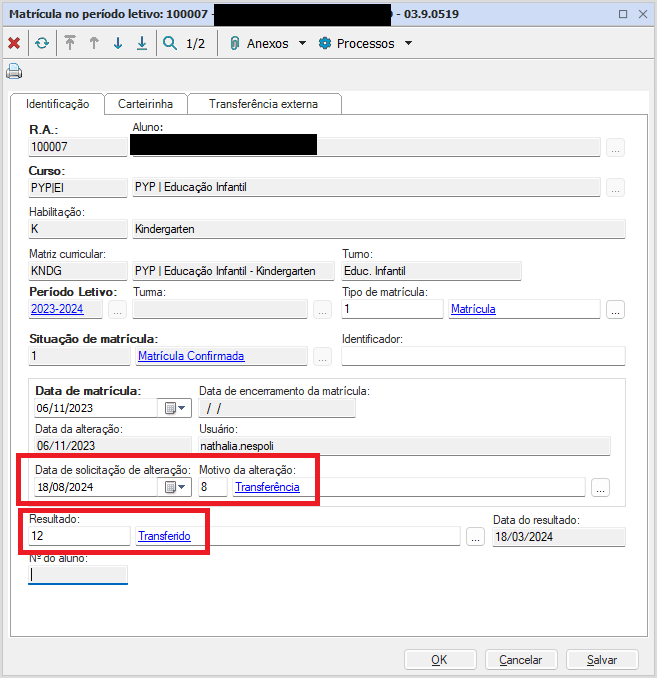Click the Período Letivo lookup ellipsis button

coord(117,310)
